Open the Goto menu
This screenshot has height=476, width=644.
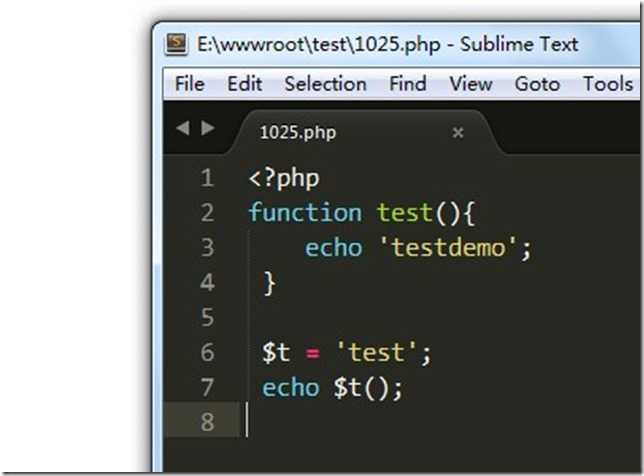point(537,84)
